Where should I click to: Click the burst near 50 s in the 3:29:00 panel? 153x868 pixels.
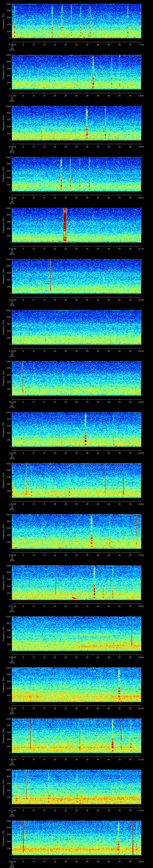pos(119,685)
